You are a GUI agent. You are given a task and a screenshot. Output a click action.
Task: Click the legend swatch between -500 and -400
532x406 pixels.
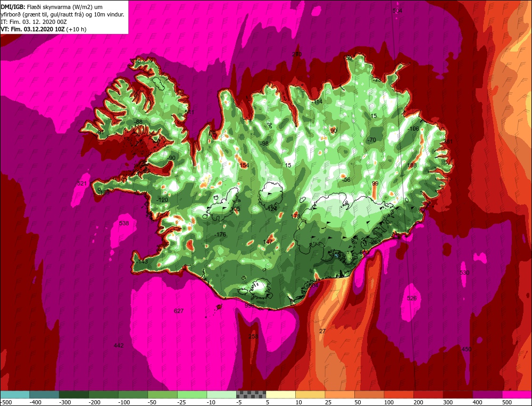point(15,394)
